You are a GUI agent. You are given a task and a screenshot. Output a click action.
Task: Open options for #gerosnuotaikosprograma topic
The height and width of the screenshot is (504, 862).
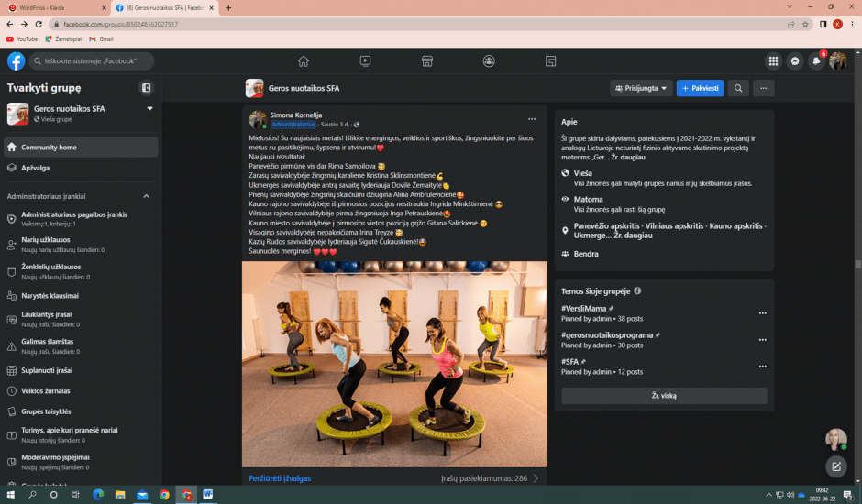[762, 340]
